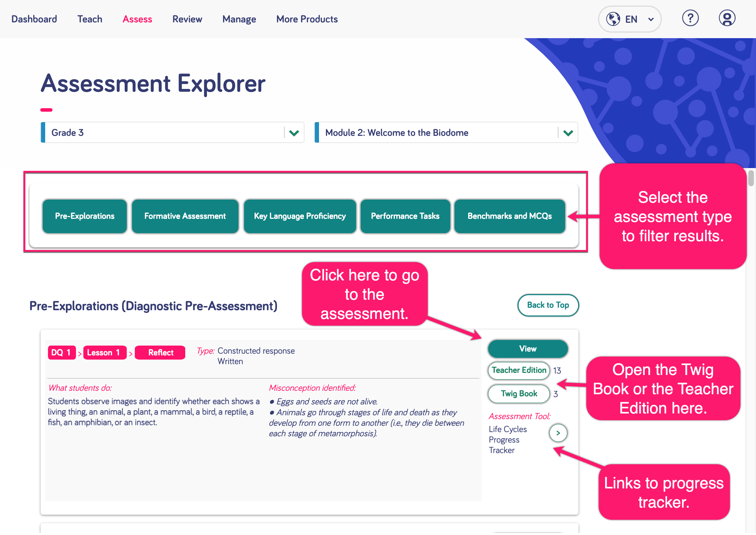756x535 pixels.
Task: Open the Module 2 Biodome dropdown
Action: (446, 132)
